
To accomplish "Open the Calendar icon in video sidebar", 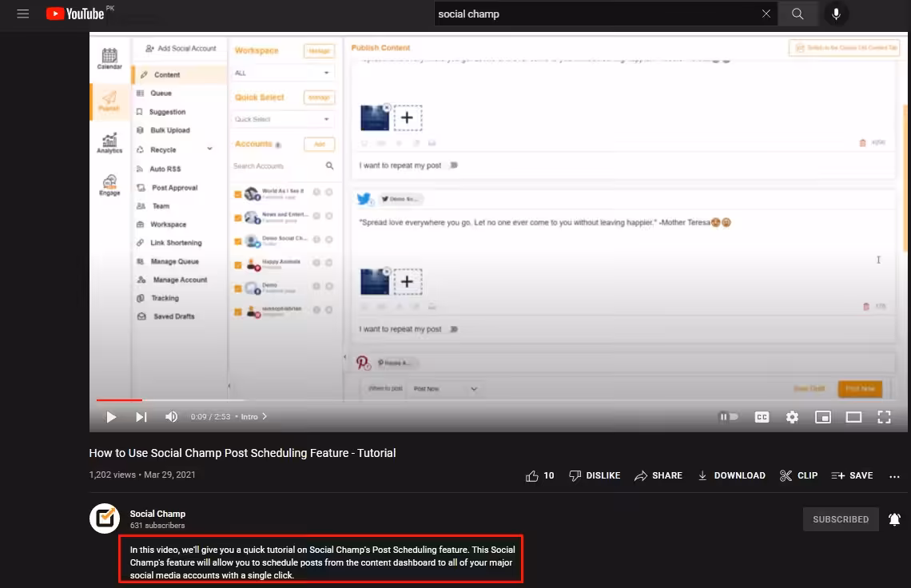I will click(109, 58).
